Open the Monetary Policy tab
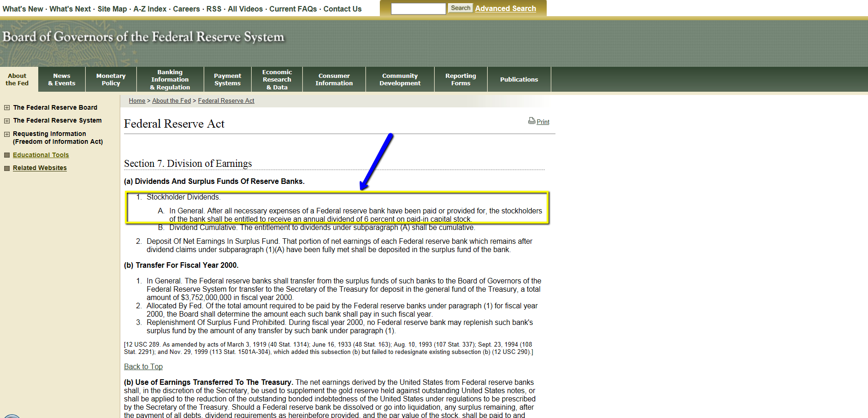 click(111, 79)
